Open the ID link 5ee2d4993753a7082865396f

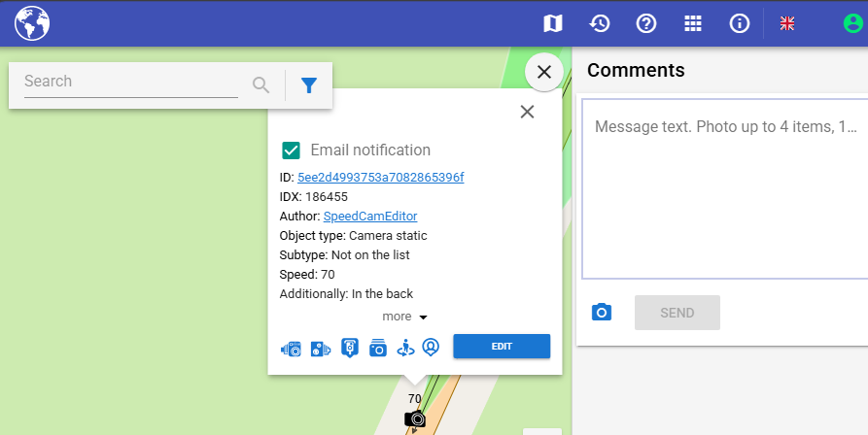pyautogui.click(x=381, y=178)
